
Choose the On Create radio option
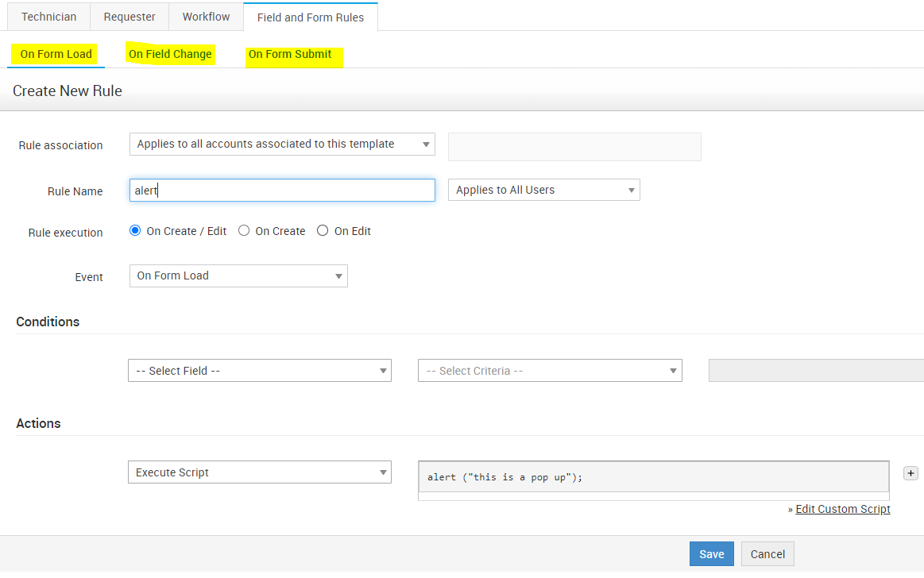(244, 231)
